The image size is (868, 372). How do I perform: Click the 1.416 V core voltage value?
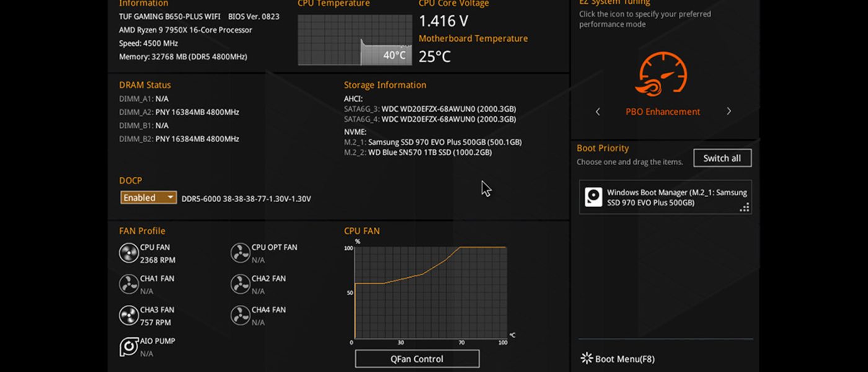coord(443,21)
